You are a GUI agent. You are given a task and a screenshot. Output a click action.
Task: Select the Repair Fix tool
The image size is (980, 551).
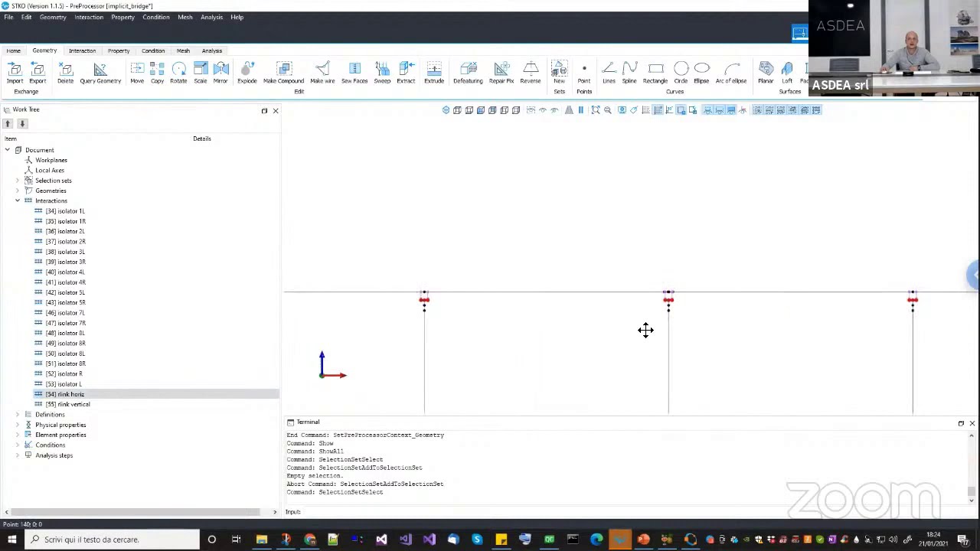(x=501, y=73)
